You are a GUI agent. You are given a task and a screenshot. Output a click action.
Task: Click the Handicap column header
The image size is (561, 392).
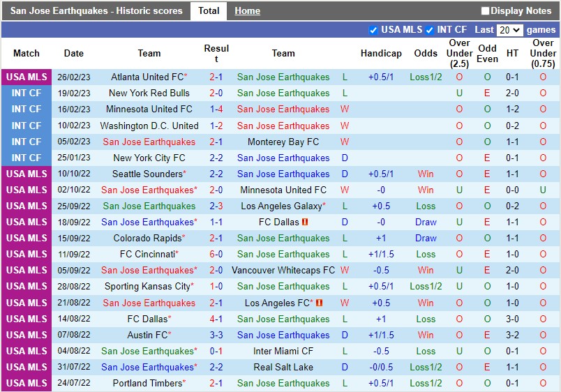click(381, 53)
